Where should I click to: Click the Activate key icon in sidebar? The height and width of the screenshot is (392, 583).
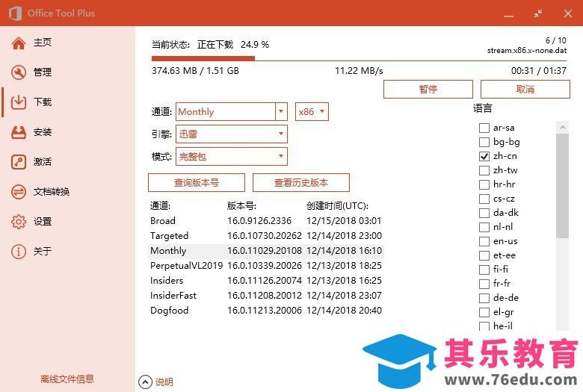(x=18, y=162)
